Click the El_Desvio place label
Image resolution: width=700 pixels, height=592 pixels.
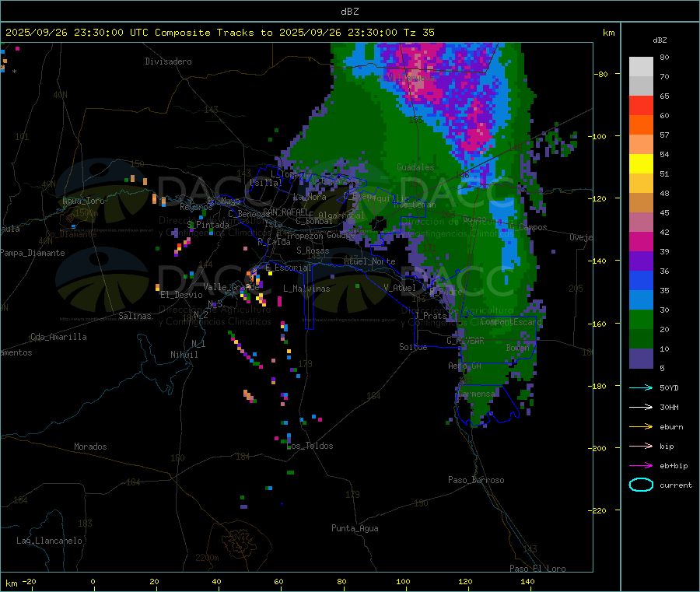[x=182, y=295]
